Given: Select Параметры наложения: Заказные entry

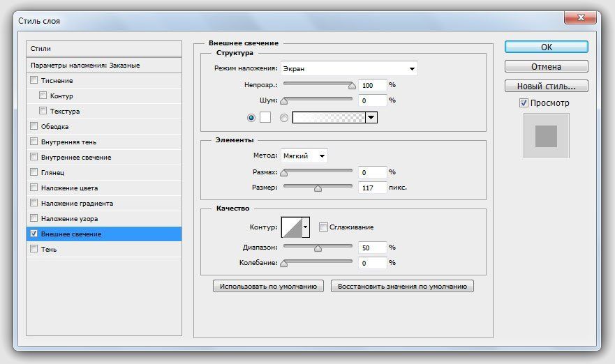Looking at the screenshot, I should pyautogui.click(x=104, y=66).
